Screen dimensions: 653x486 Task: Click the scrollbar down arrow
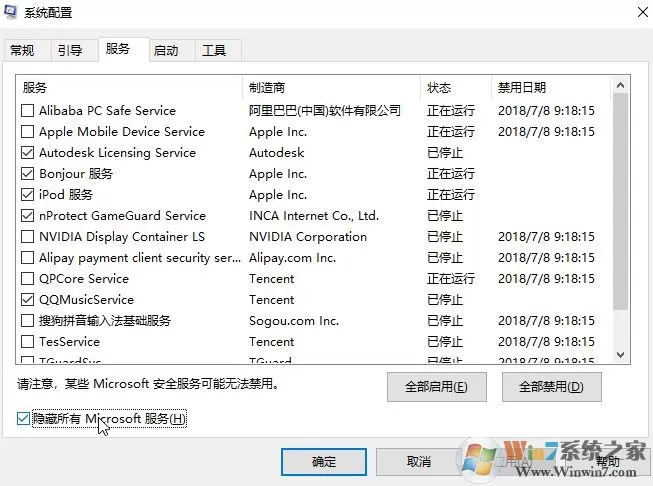[621, 355]
